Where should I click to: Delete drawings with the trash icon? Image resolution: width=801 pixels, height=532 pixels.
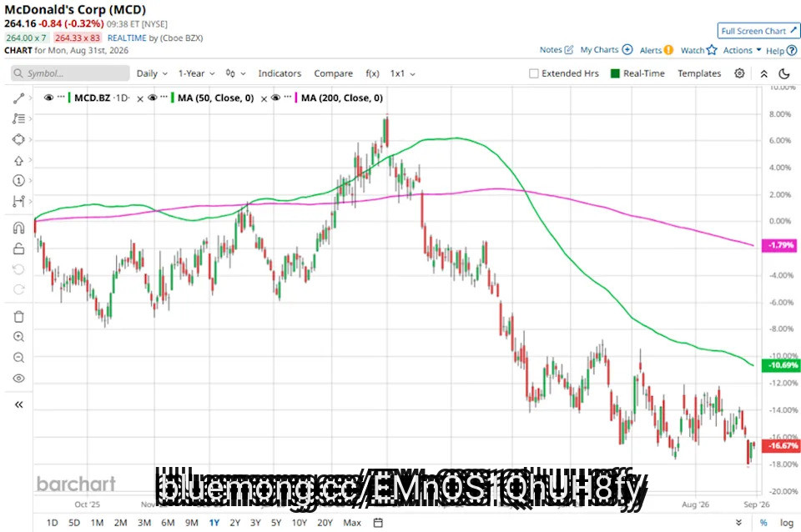click(19, 317)
